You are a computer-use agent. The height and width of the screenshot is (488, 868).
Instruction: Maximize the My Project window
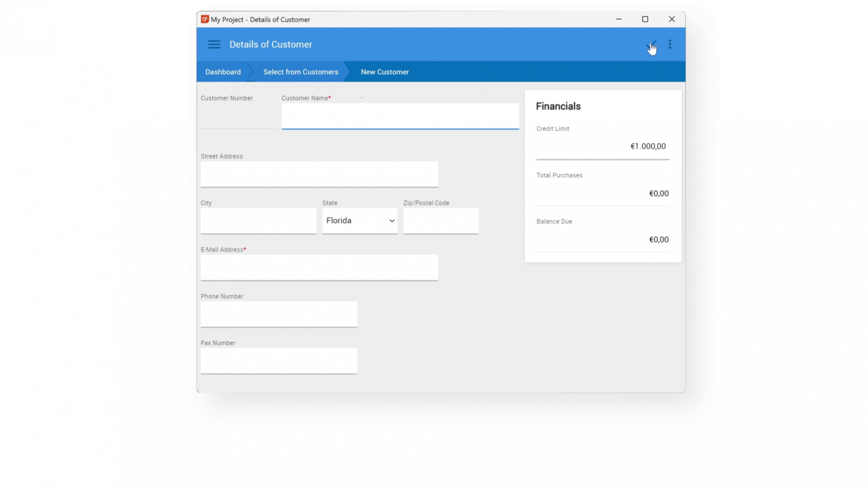click(645, 19)
